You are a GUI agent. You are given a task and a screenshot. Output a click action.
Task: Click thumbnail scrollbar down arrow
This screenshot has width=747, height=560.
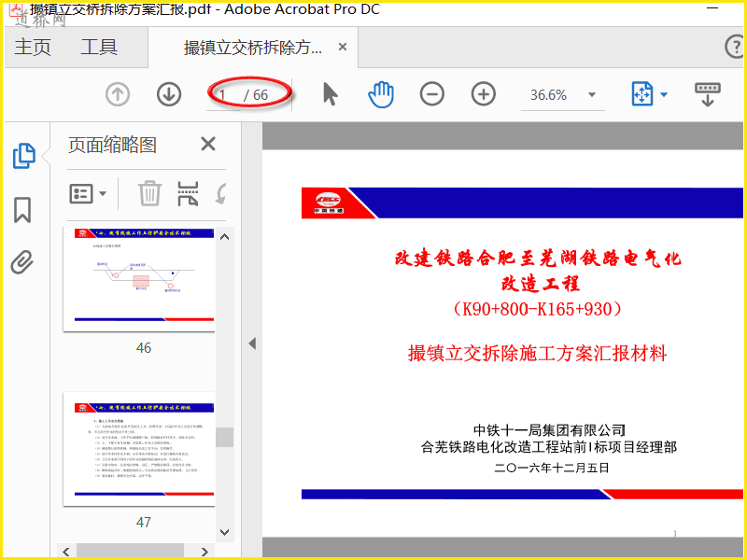224,532
